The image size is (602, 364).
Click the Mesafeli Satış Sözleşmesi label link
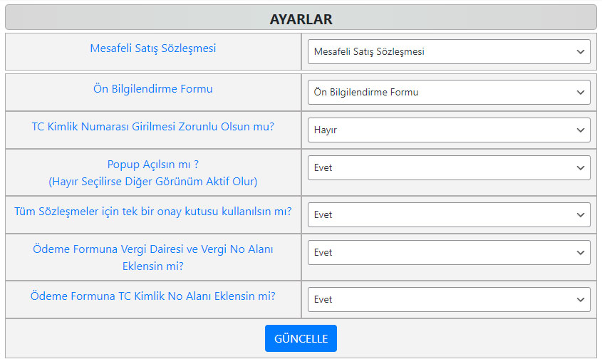coord(152,48)
